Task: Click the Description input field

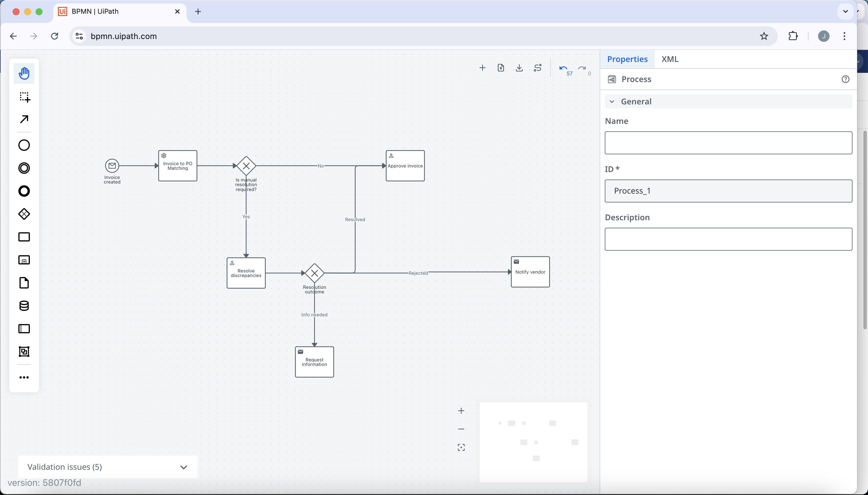Action: pyautogui.click(x=728, y=239)
